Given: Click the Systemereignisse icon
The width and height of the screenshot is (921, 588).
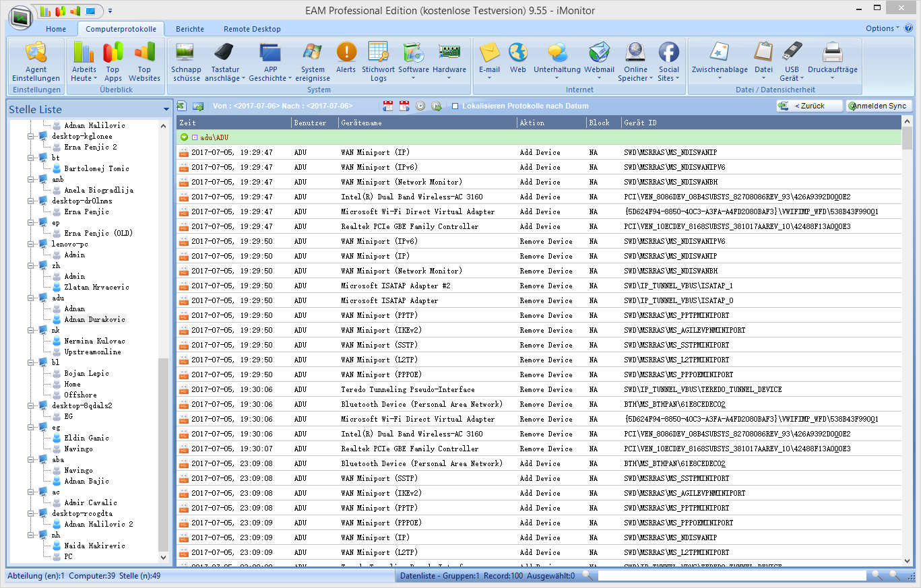Looking at the screenshot, I should [313, 61].
